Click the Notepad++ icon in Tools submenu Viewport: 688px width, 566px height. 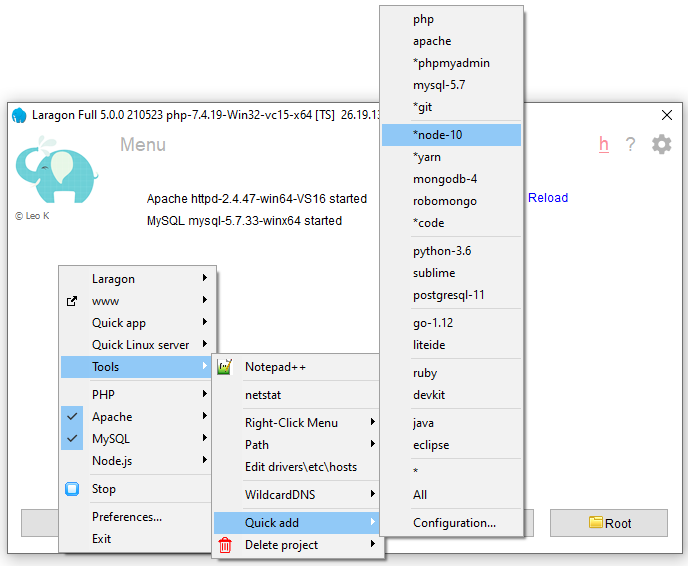pos(225,367)
